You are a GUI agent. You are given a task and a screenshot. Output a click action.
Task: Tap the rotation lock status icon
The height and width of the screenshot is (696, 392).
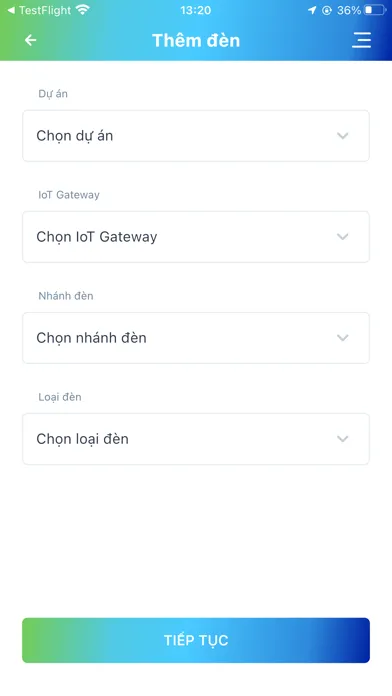tap(327, 10)
